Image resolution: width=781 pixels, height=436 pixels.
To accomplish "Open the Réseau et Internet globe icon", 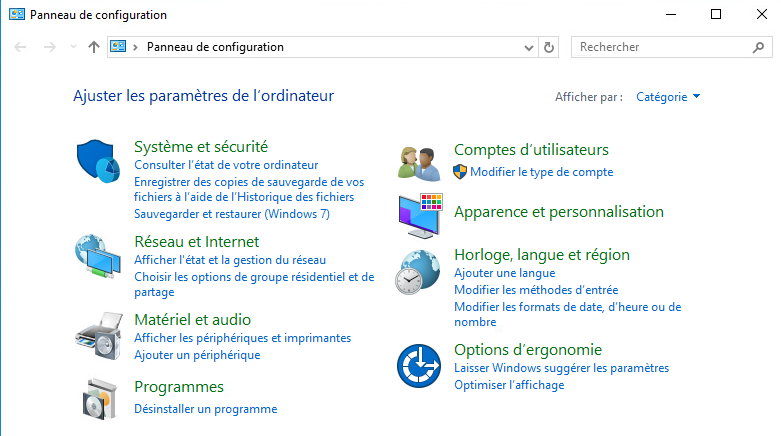I will (98, 256).
